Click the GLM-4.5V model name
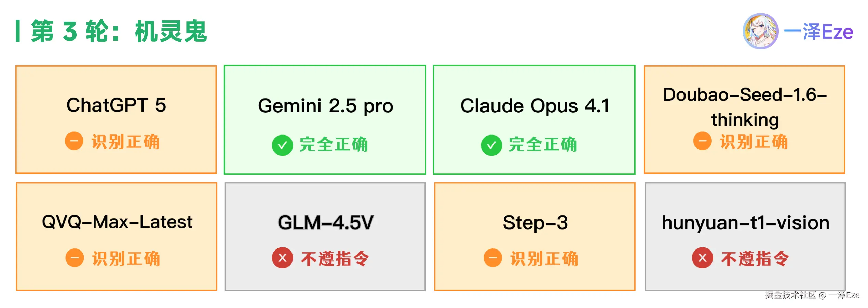Viewport: 868px width, 308px height. click(x=325, y=222)
